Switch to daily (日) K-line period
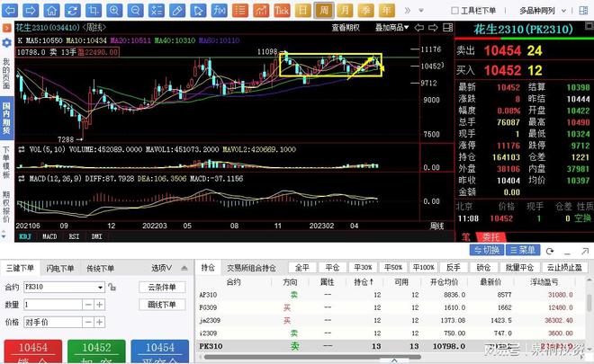594x364 pixels. point(302,10)
